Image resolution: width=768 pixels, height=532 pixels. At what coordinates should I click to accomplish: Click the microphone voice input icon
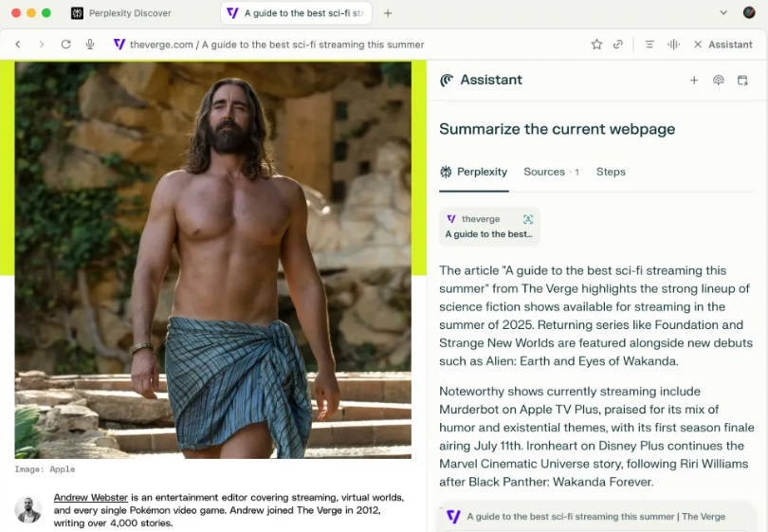coord(90,45)
